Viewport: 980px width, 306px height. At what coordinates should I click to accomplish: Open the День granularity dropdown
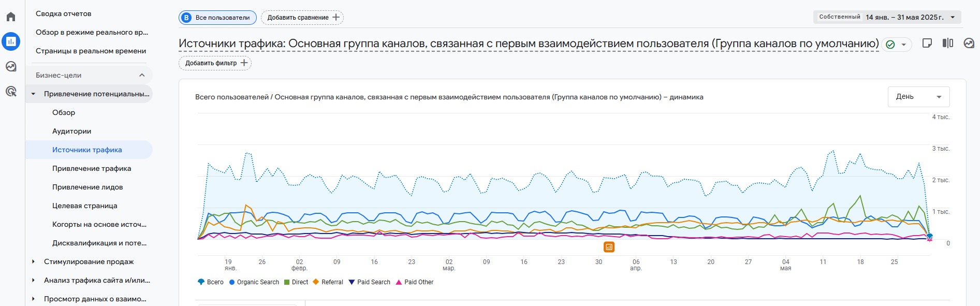(918, 97)
